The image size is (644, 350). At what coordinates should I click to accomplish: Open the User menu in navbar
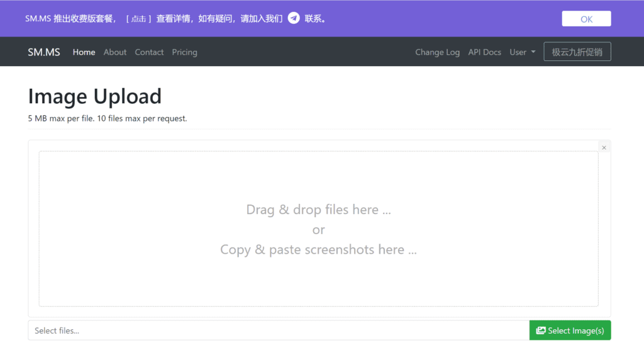[518, 52]
